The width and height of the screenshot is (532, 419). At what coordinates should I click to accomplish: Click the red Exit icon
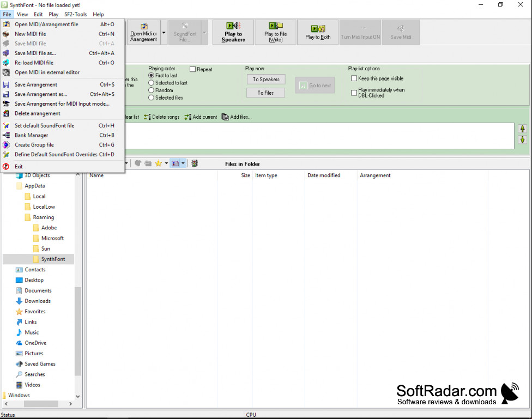[6, 167]
